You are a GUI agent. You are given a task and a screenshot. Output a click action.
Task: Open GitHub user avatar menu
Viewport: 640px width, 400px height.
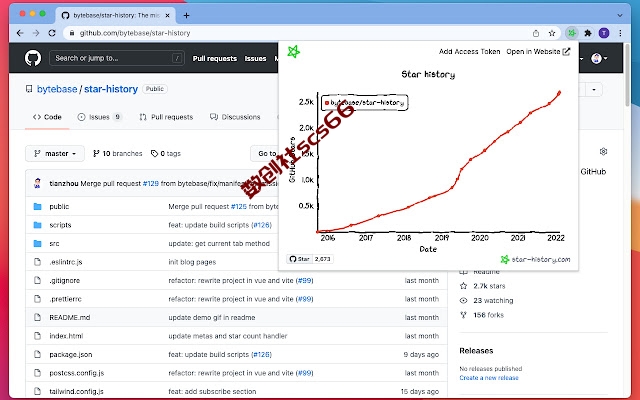point(599,58)
